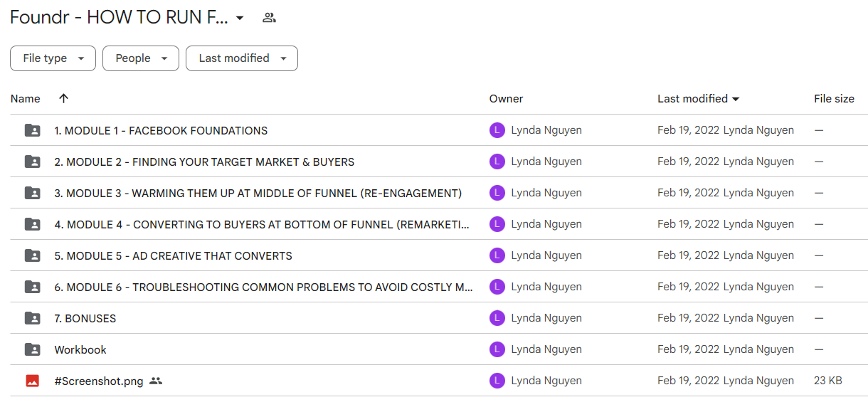
Task: Click the folder icon for Module 2
Action: [32, 162]
